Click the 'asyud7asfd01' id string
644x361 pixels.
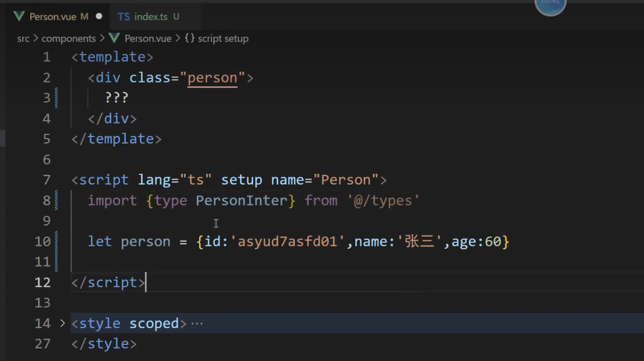287,242
